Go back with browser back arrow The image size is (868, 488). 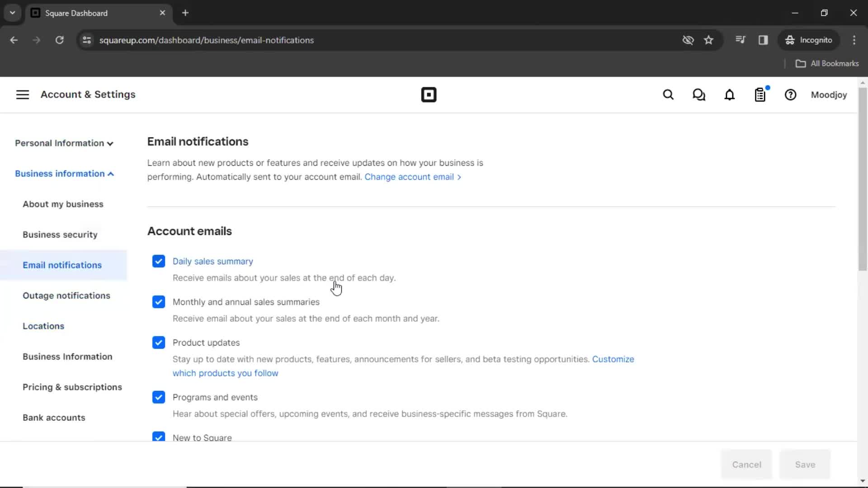14,40
